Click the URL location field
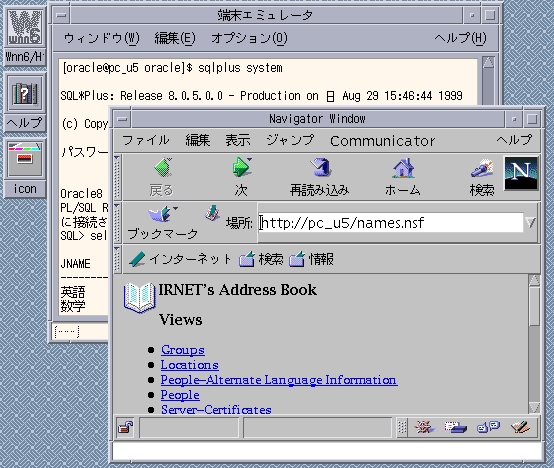This screenshot has width=554, height=468. (390, 223)
